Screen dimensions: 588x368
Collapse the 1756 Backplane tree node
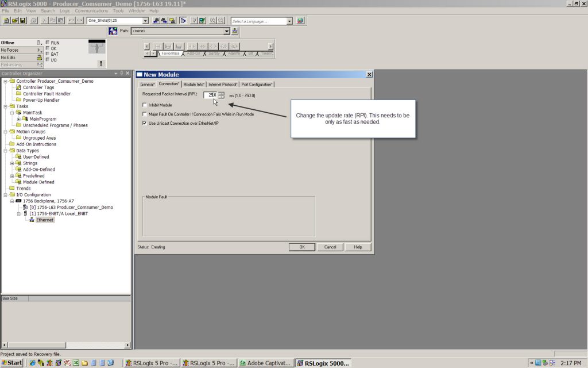[12, 201]
